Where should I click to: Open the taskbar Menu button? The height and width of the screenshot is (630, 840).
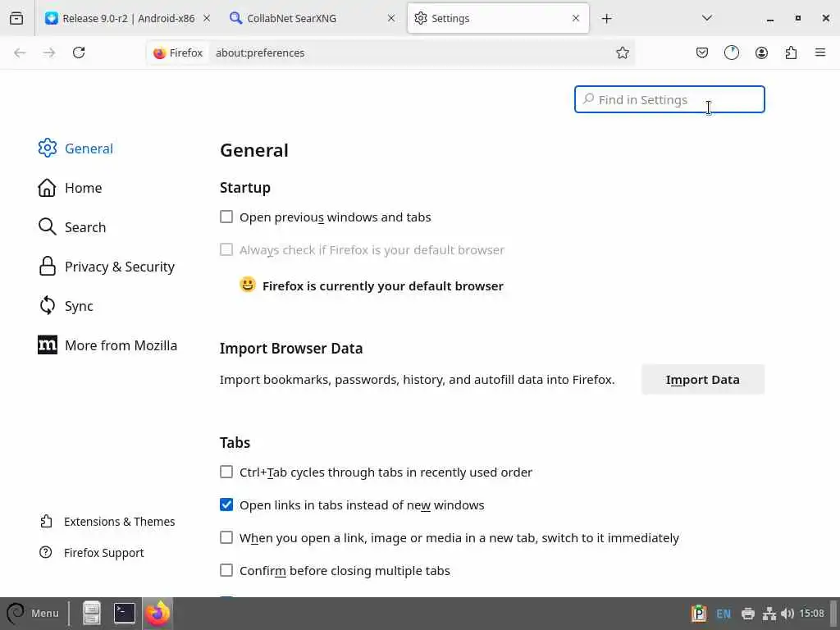[x=32, y=614]
